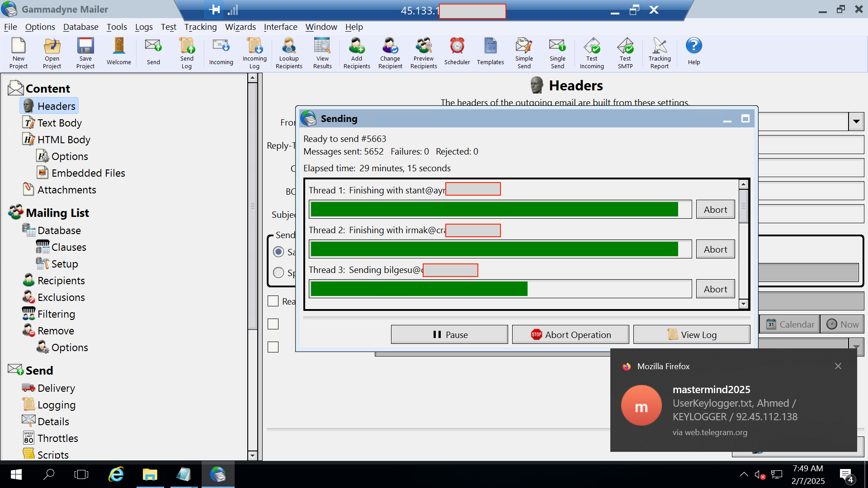
Task: Expand the From field dropdown arrow
Action: tap(856, 122)
